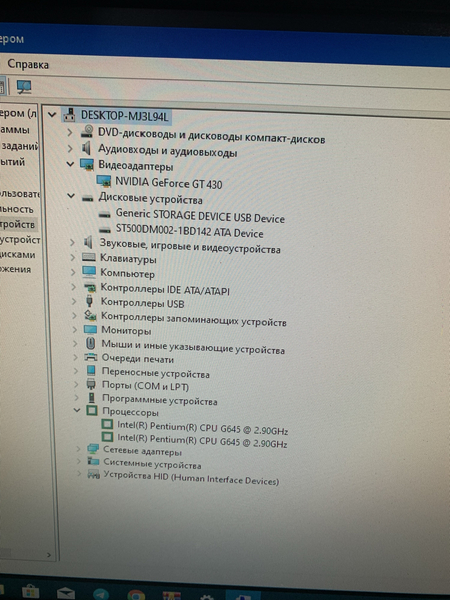The width and height of the screenshot is (450, 600).
Task: Expand the Порты (COM и LPT) category
Action: [76, 385]
